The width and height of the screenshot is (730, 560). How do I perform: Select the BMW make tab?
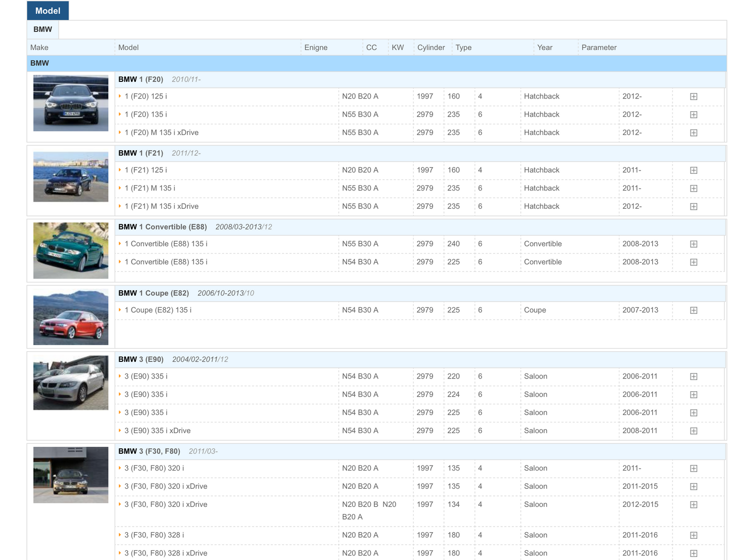tap(43, 29)
